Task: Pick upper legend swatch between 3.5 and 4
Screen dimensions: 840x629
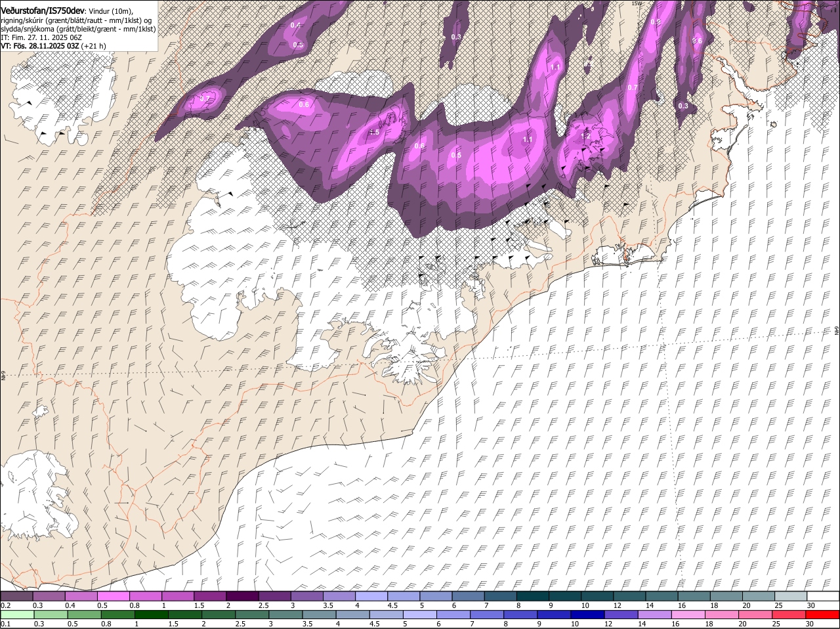Action: (x=340, y=596)
